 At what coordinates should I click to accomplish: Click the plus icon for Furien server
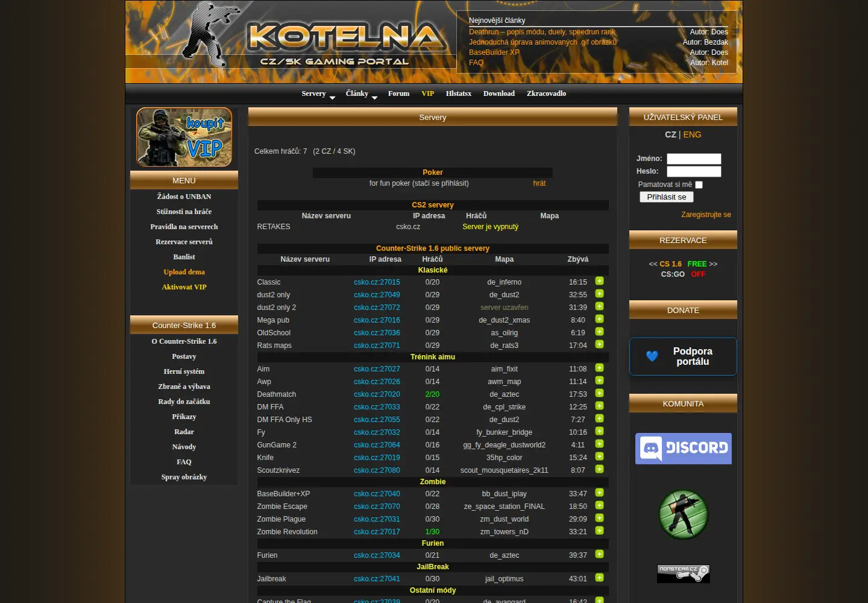coord(599,554)
